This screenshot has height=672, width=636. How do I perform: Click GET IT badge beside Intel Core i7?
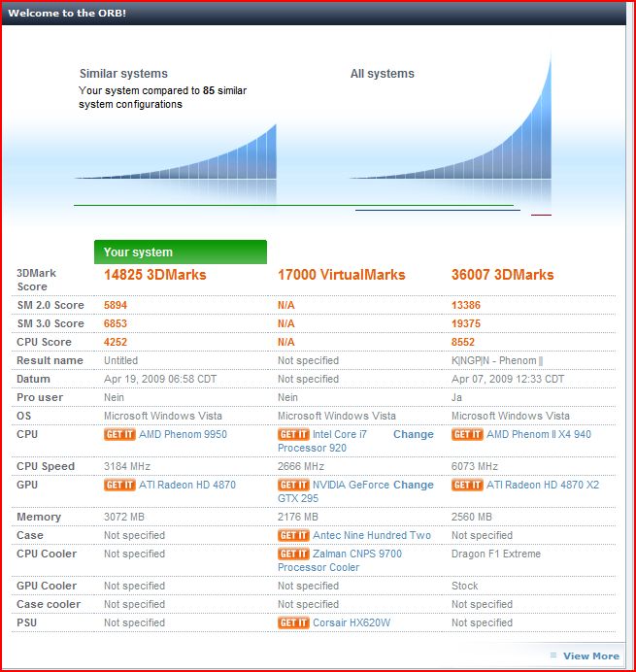293,434
